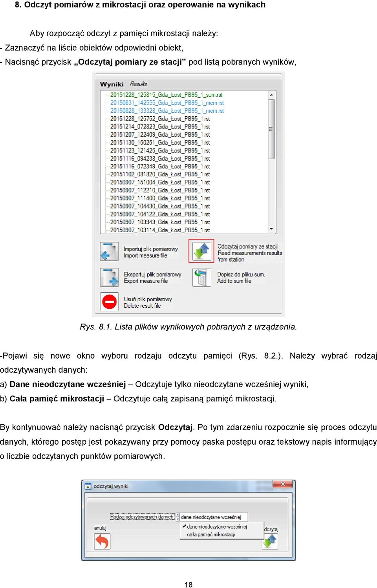Select 20150907_104430_Gda_Łost_PB95_1.rst
The height and width of the screenshot is (588, 377).
160,206
